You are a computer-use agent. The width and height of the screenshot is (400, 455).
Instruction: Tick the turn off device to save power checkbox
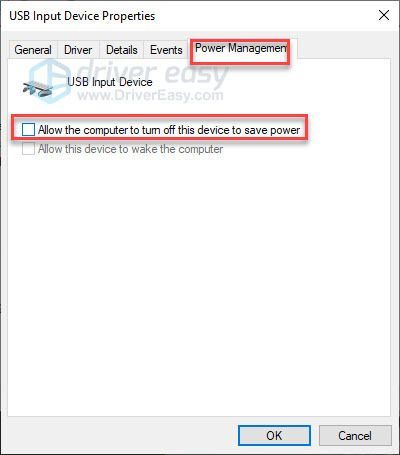point(28,129)
